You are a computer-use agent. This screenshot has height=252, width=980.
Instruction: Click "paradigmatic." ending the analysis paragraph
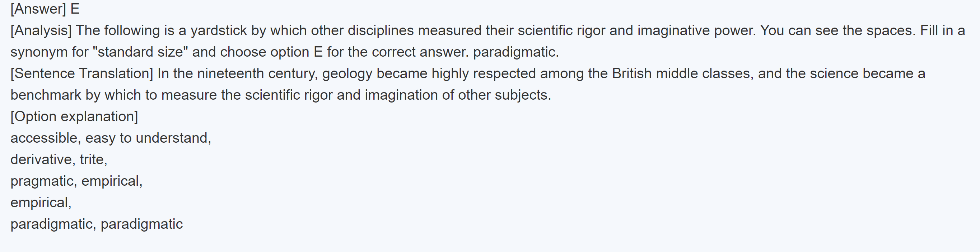[516, 52]
